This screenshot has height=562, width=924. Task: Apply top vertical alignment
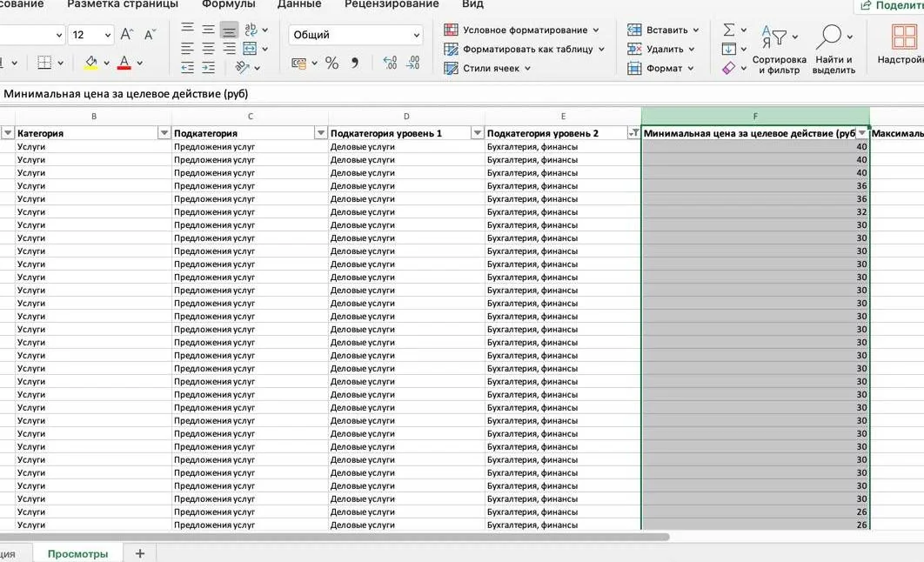pyautogui.click(x=187, y=29)
